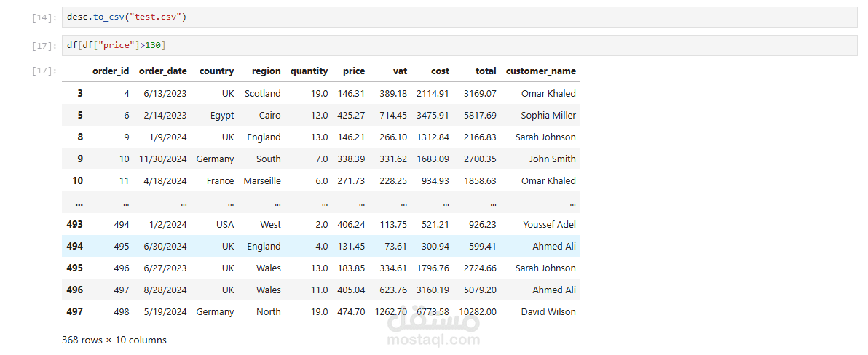Click the customer_name column header
The image size is (868, 355).
[541, 71]
